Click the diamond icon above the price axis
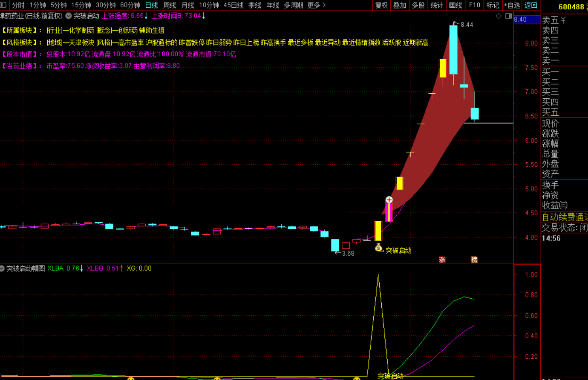588x380 pixels. [499, 16]
